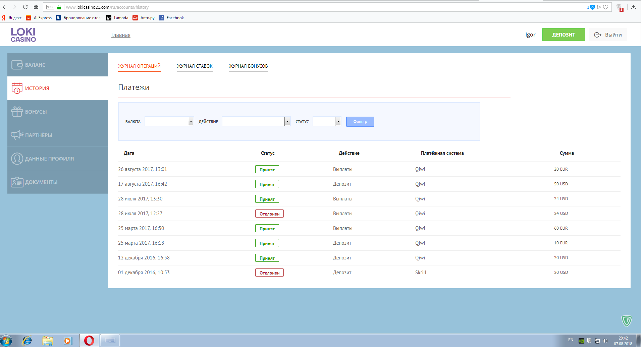The image size is (644, 362).
Task: Click the Данные профиля user icon
Action: [17, 159]
